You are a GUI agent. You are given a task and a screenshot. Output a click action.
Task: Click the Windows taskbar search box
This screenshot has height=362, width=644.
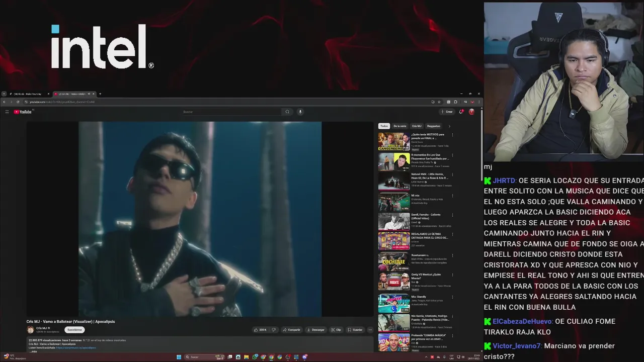pyautogui.click(x=205, y=357)
